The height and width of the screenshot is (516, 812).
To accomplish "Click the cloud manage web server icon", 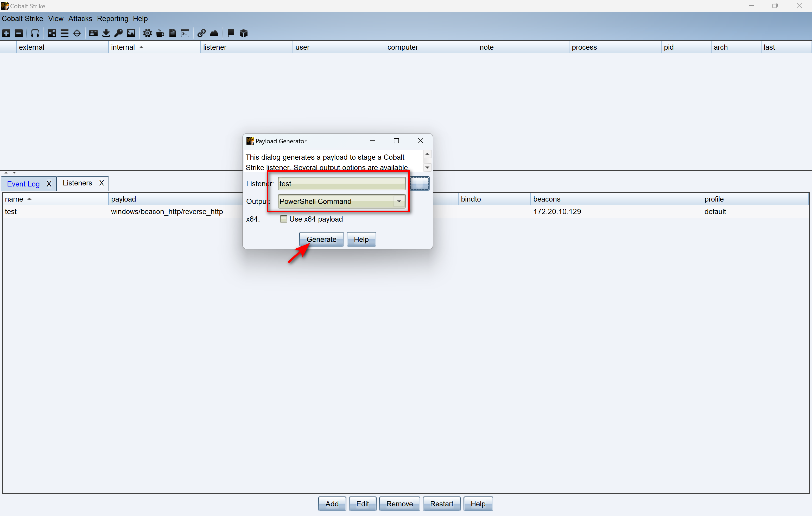I will 214,33.
